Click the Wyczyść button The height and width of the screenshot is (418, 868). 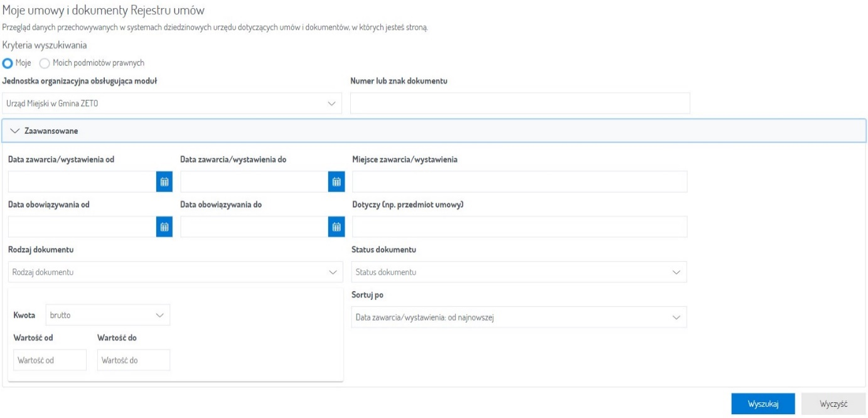833,404
